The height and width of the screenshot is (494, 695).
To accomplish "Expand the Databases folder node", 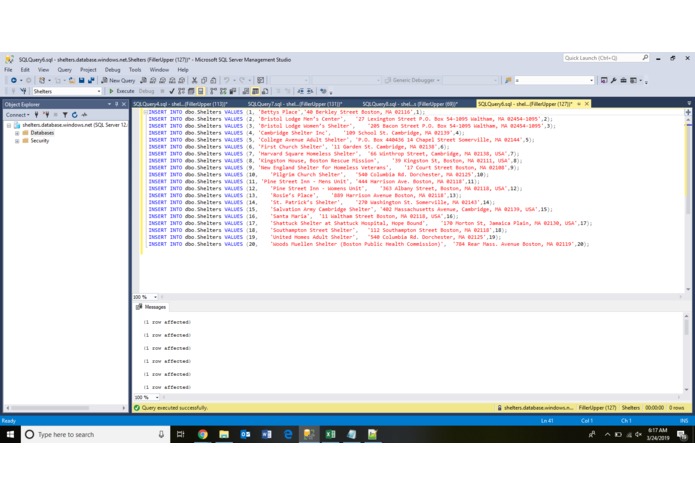I will pyautogui.click(x=17, y=133).
